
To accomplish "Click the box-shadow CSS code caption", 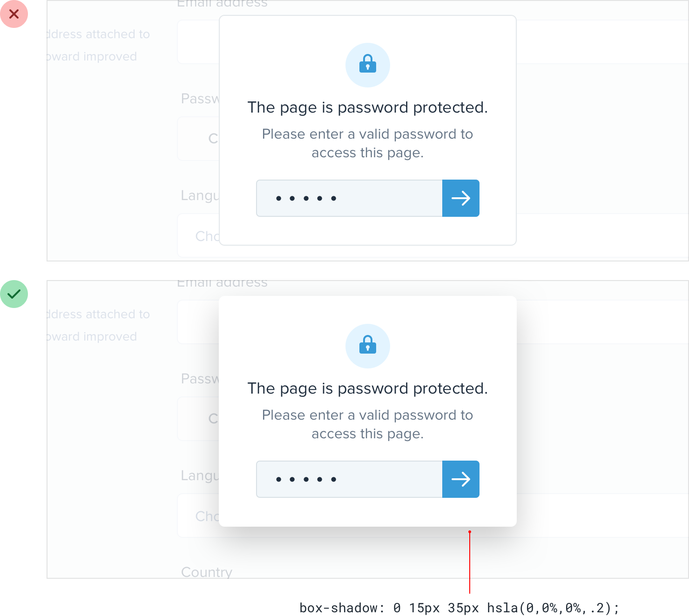I will (x=459, y=608).
